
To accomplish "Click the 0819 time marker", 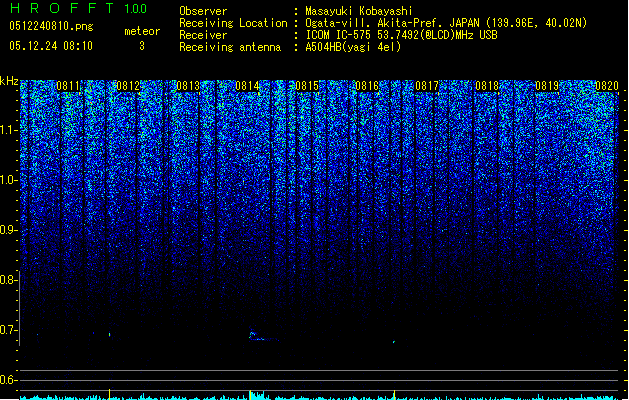I will tap(547, 86).
